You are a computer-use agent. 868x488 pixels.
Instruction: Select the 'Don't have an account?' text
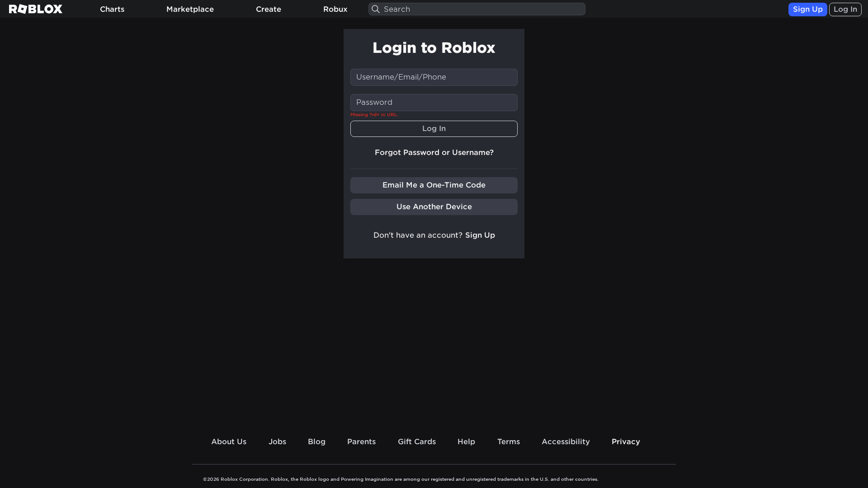click(418, 235)
